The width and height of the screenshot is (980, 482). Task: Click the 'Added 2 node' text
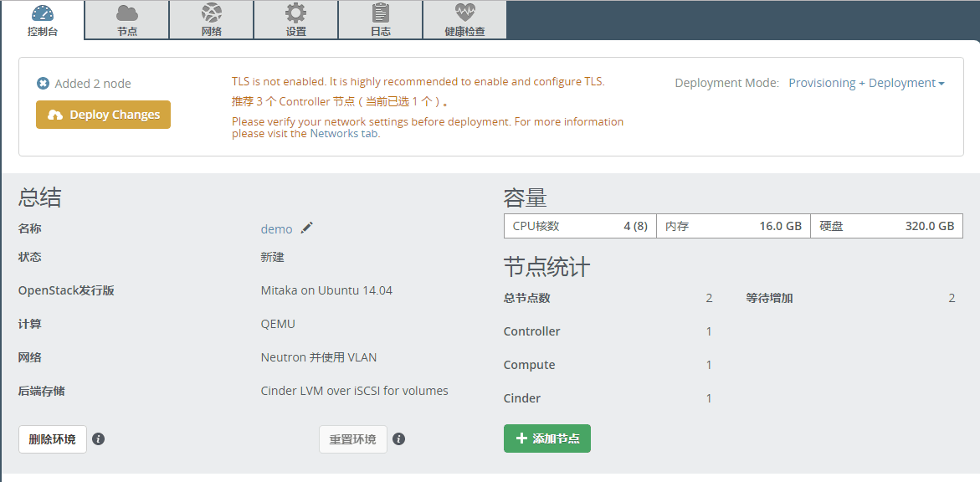click(x=93, y=84)
